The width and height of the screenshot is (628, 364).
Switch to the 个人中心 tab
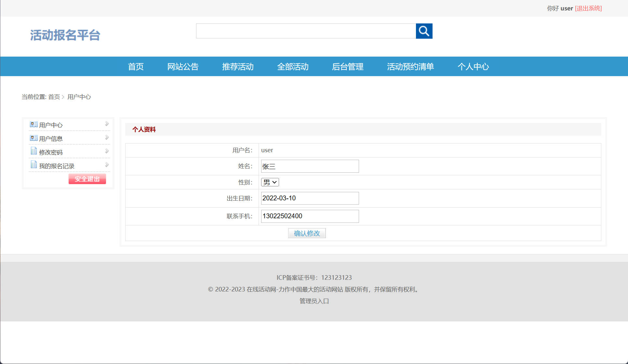(x=473, y=66)
